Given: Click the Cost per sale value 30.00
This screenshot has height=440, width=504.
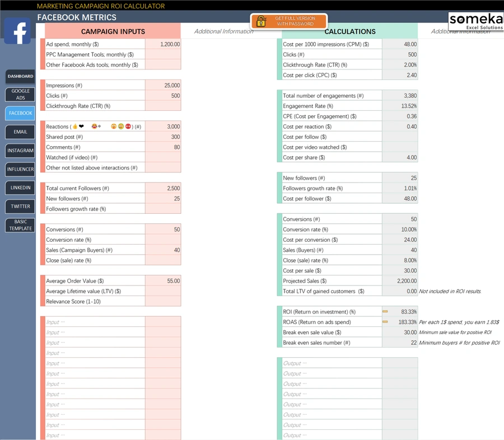Looking at the screenshot, I should 400,270.
